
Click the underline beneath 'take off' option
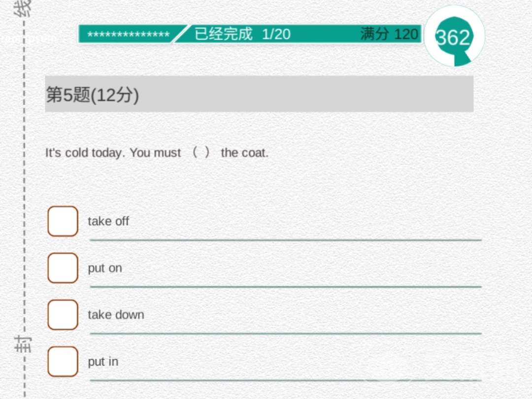(x=285, y=240)
